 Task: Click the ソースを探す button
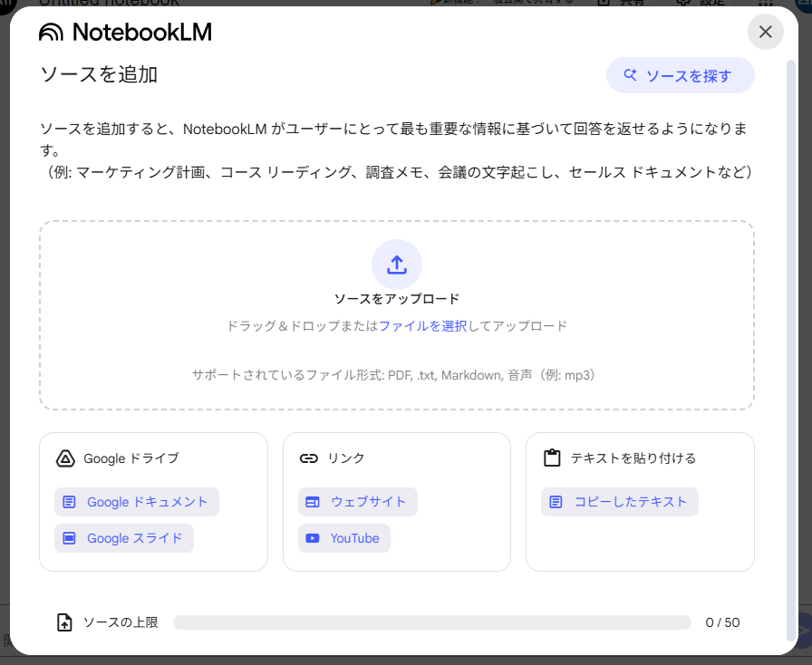pos(680,75)
